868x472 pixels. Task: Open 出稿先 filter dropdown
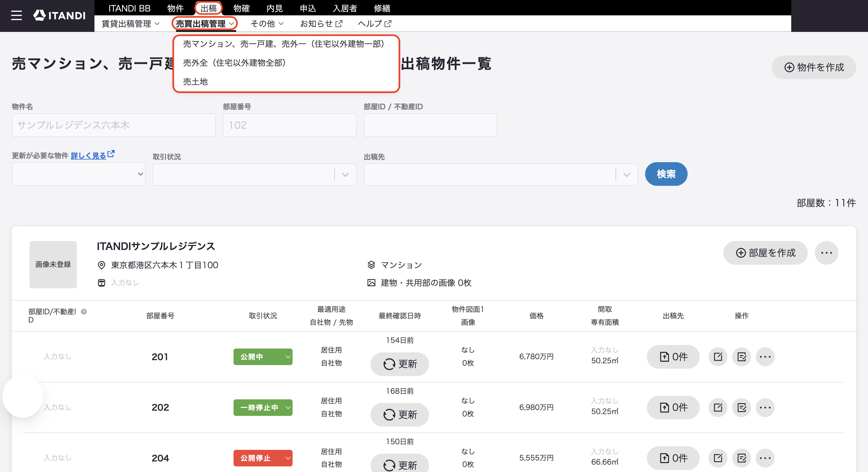(x=500, y=174)
